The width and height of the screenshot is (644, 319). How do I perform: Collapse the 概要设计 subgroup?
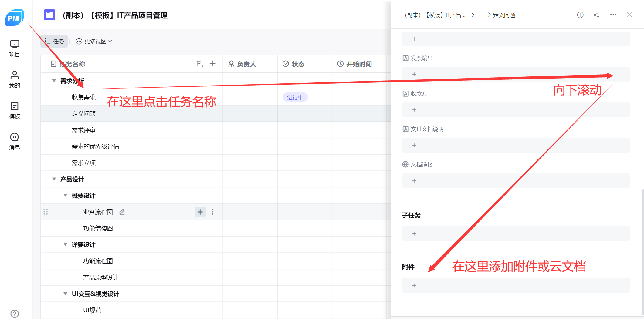click(65, 195)
